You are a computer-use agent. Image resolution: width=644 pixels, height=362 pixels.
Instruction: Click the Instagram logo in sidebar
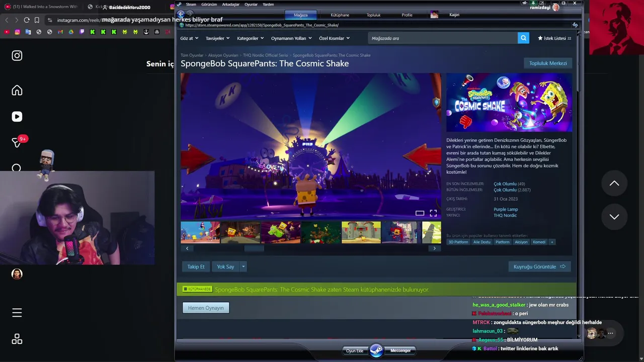[17, 56]
